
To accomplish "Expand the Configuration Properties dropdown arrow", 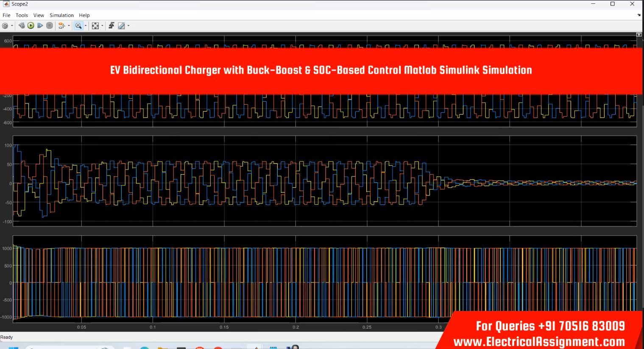I will click(x=12, y=26).
